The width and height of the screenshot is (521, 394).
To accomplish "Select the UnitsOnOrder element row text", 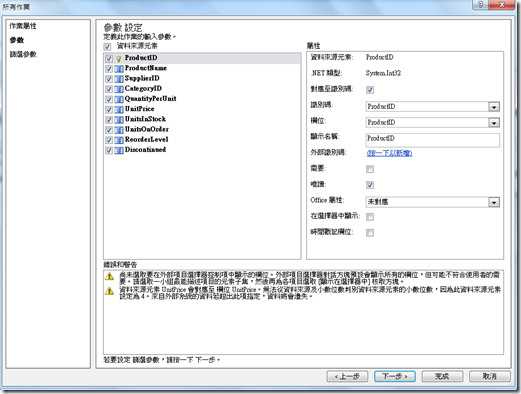I will pos(147,129).
